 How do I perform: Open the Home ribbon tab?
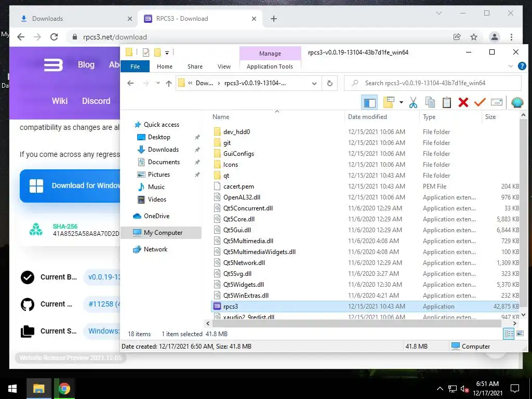pos(165,66)
